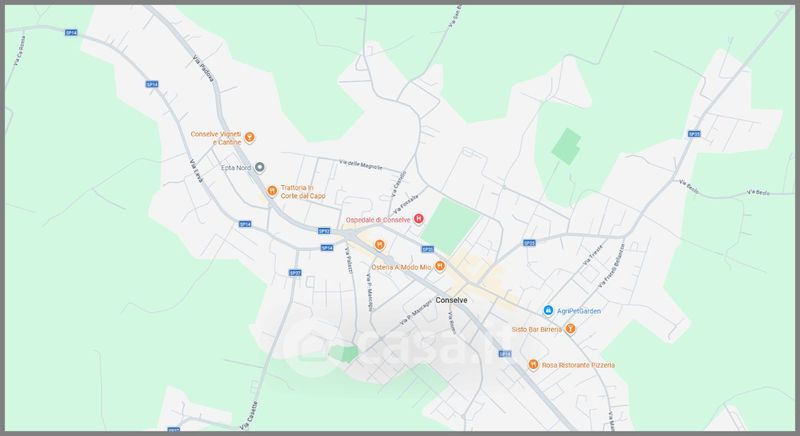Click Trattoria in Corte dal Capo restaurant icon
Image resolution: width=800 pixels, height=436 pixels.
pyautogui.click(x=271, y=190)
